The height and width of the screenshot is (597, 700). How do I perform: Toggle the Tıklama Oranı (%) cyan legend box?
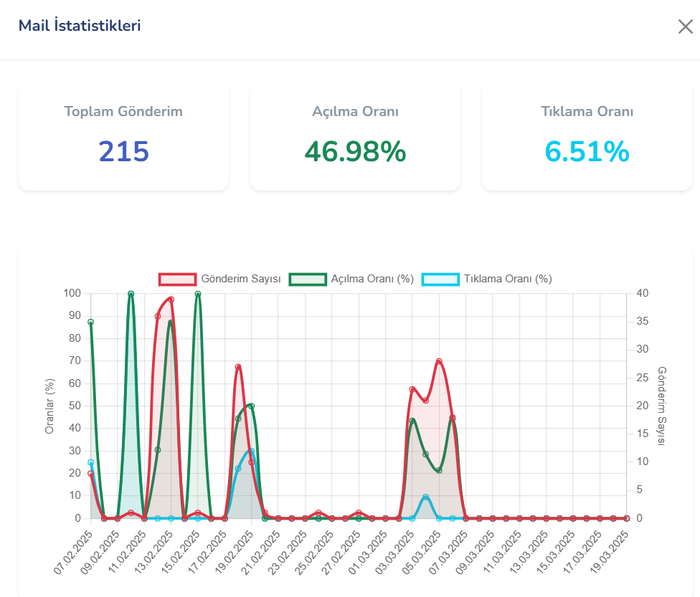pyautogui.click(x=440, y=280)
